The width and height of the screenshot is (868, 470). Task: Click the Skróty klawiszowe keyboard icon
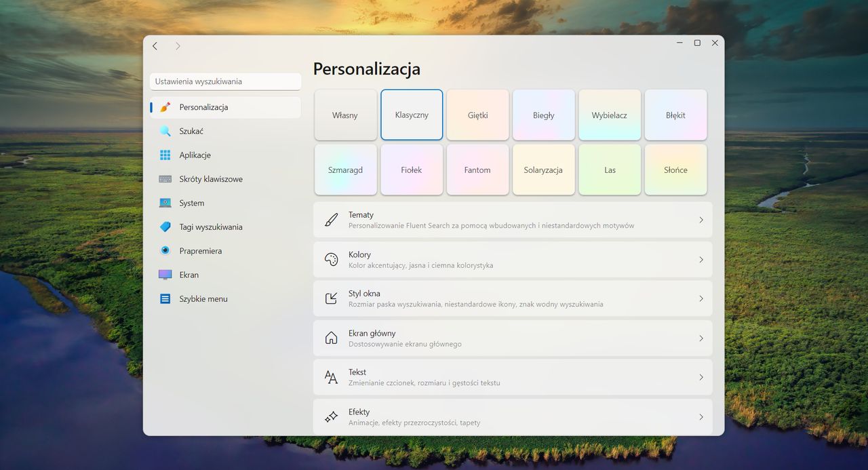(x=165, y=179)
